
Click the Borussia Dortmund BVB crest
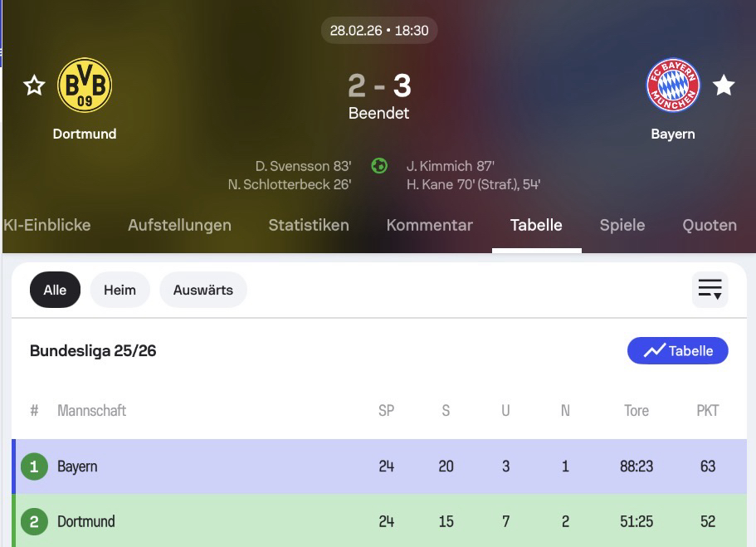[x=85, y=85]
